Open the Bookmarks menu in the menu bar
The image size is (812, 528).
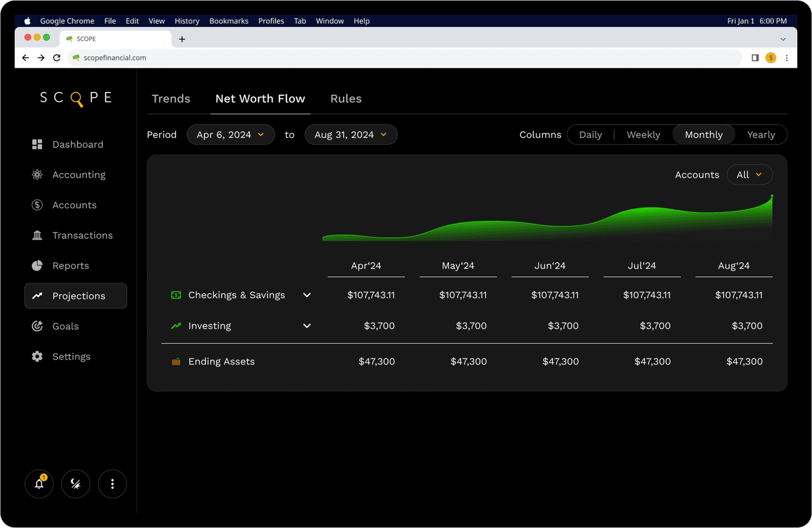pos(229,21)
